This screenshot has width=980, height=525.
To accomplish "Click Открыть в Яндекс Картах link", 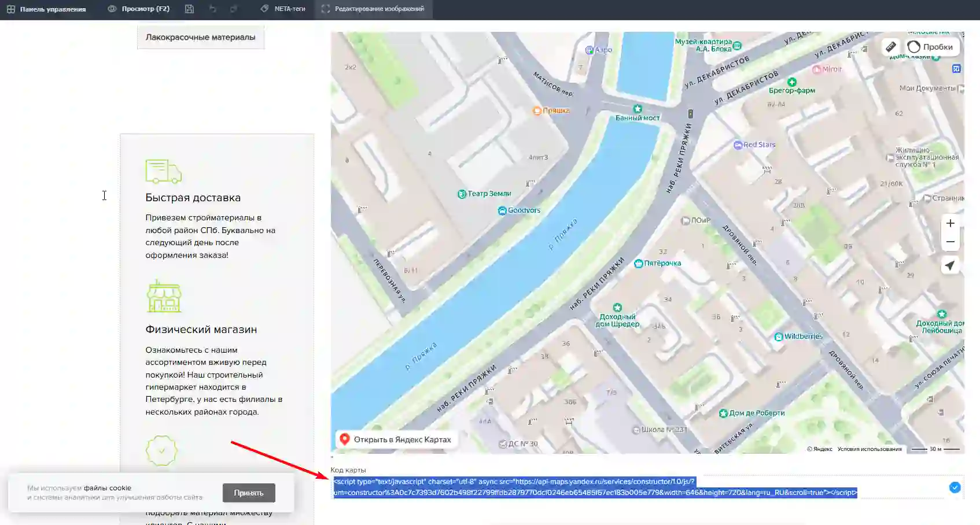I will [x=396, y=439].
